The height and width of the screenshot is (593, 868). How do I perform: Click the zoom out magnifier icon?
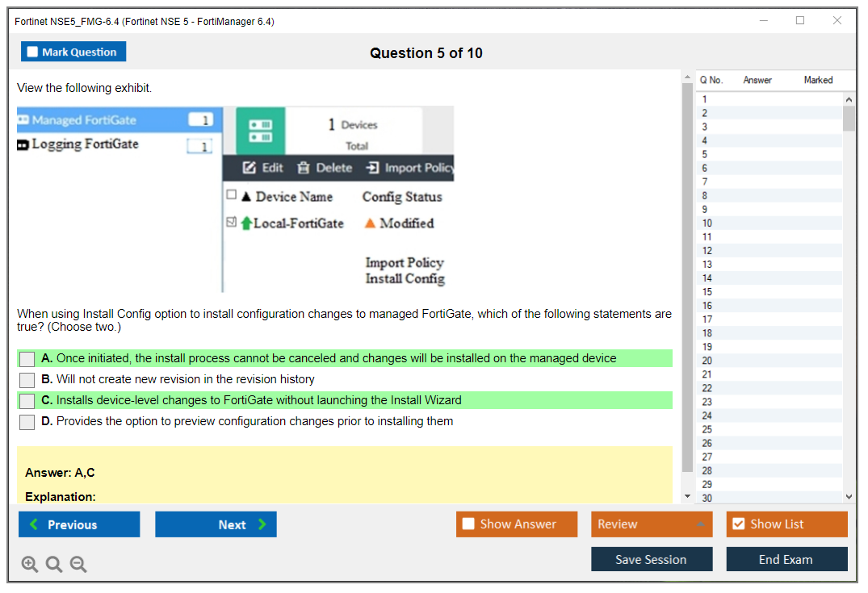click(78, 565)
